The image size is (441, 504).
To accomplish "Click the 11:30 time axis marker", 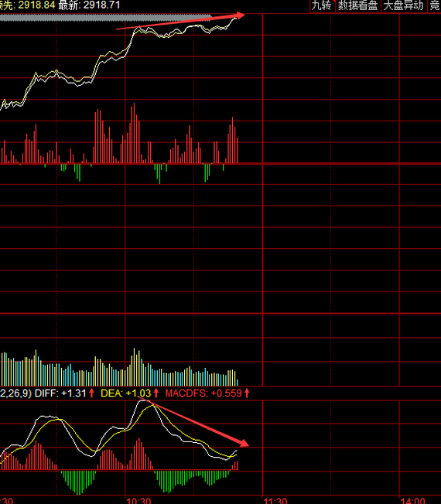I will click(275, 500).
